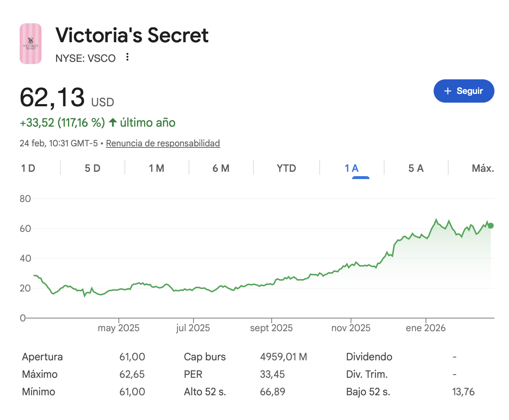Screen dimensions: 509x420
Task: Click the plus icon in Seguir button
Action: pyautogui.click(x=448, y=91)
